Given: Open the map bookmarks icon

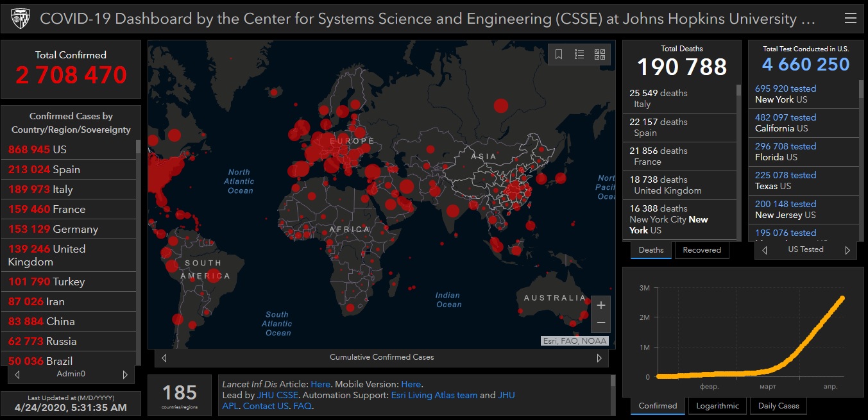Looking at the screenshot, I should pyautogui.click(x=559, y=55).
